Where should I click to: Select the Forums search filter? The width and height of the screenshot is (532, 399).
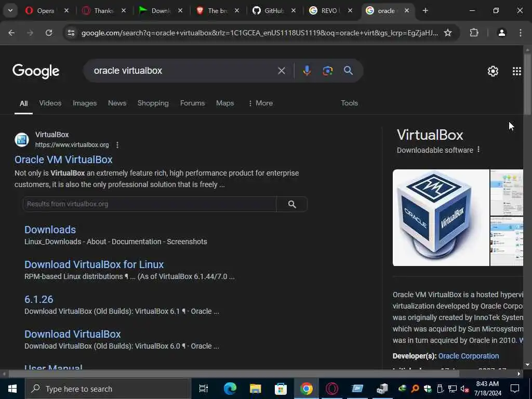click(192, 103)
